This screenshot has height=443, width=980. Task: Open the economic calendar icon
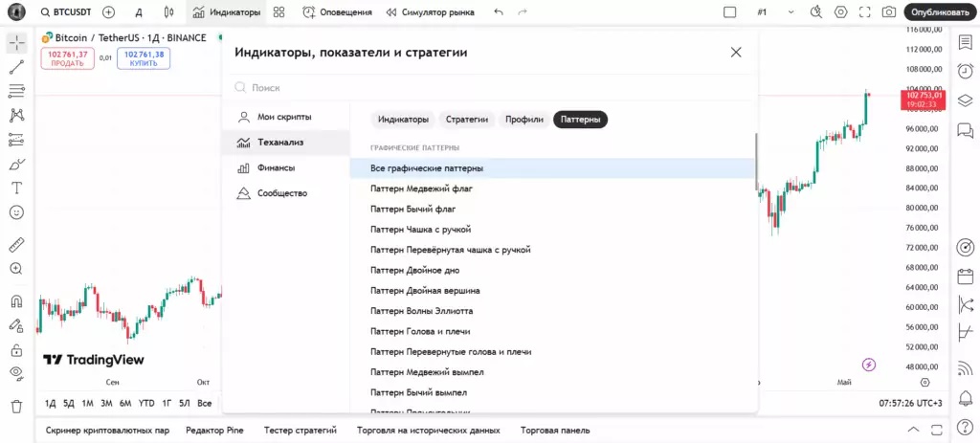(x=966, y=276)
